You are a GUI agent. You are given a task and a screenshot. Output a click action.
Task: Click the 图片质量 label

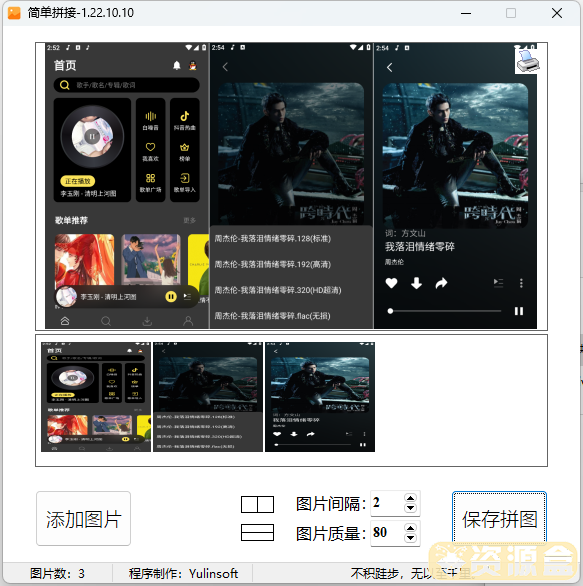tap(330, 534)
